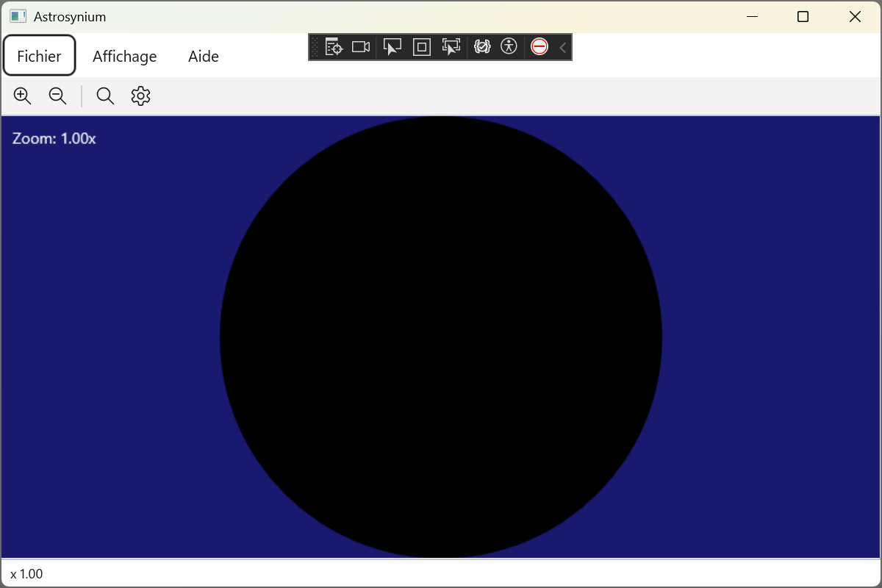Enable the Select Element pointer tool
882x588 pixels.
pos(392,47)
